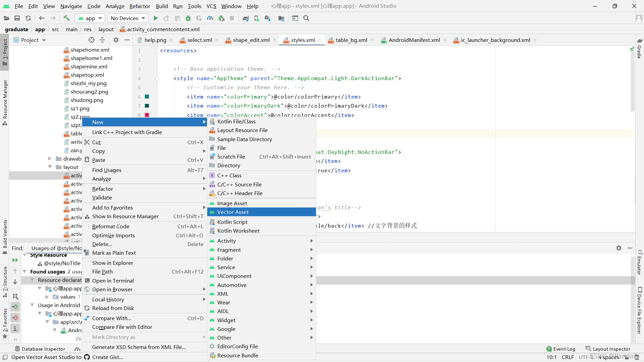Click Image Asset in New submenu
This screenshot has width=644, height=362.
pyautogui.click(x=262, y=203)
